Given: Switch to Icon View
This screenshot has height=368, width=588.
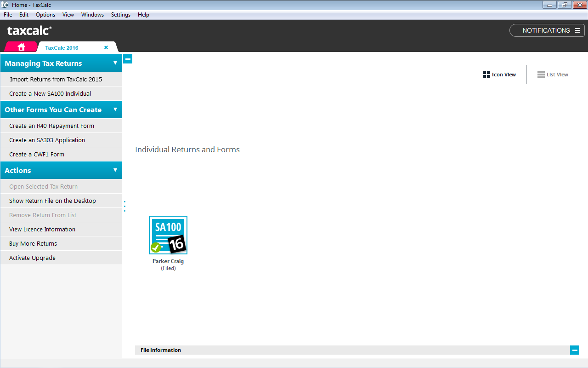Looking at the screenshot, I should 499,75.
